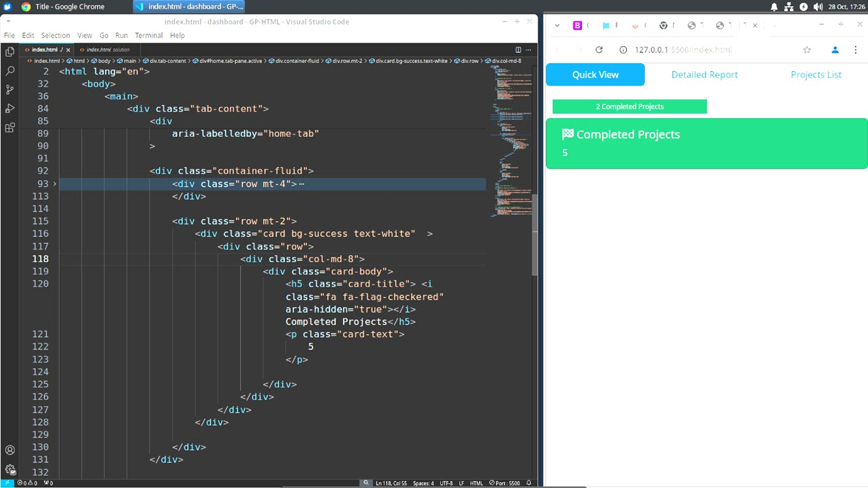The height and width of the screenshot is (488, 868).
Task: Click the Chrome address bar URL
Action: (683, 49)
